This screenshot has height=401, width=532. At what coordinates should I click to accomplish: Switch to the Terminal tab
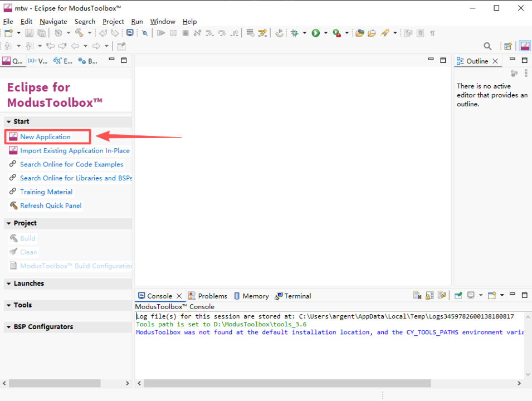(x=293, y=296)
